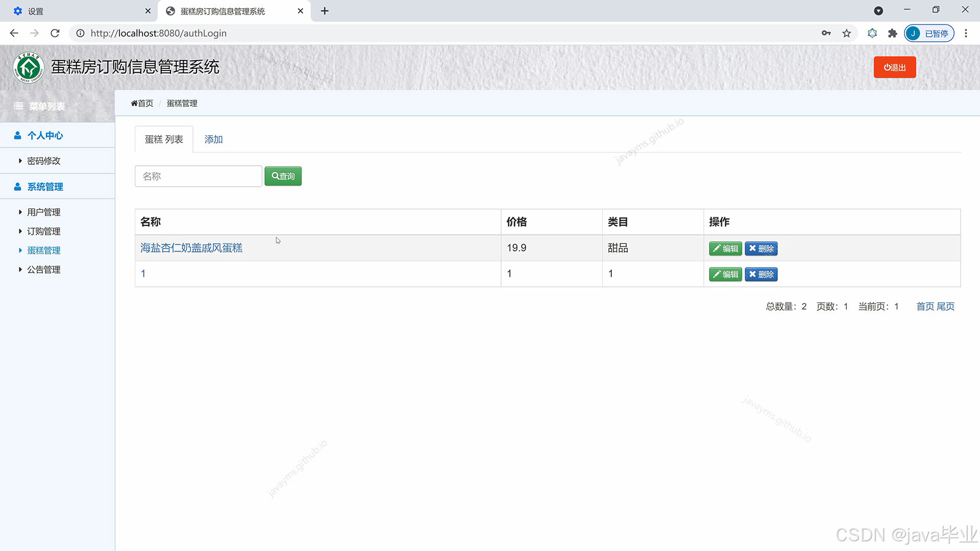Close the 蛋糕房订购信息管理系统 browser tab

click(301, 11)
